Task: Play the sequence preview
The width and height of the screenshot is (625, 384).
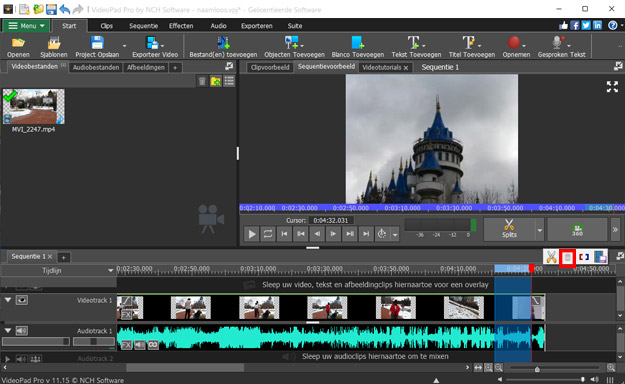Action: coord(252,234)
